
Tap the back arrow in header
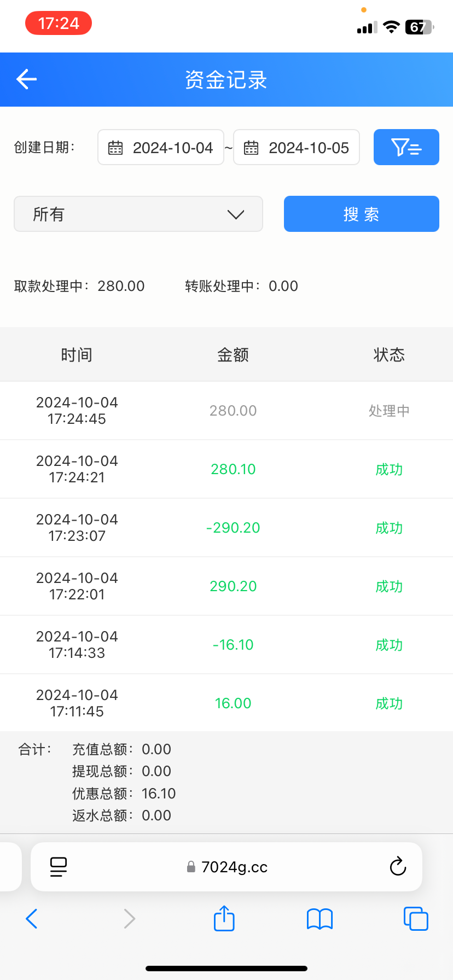coord(26,79)
